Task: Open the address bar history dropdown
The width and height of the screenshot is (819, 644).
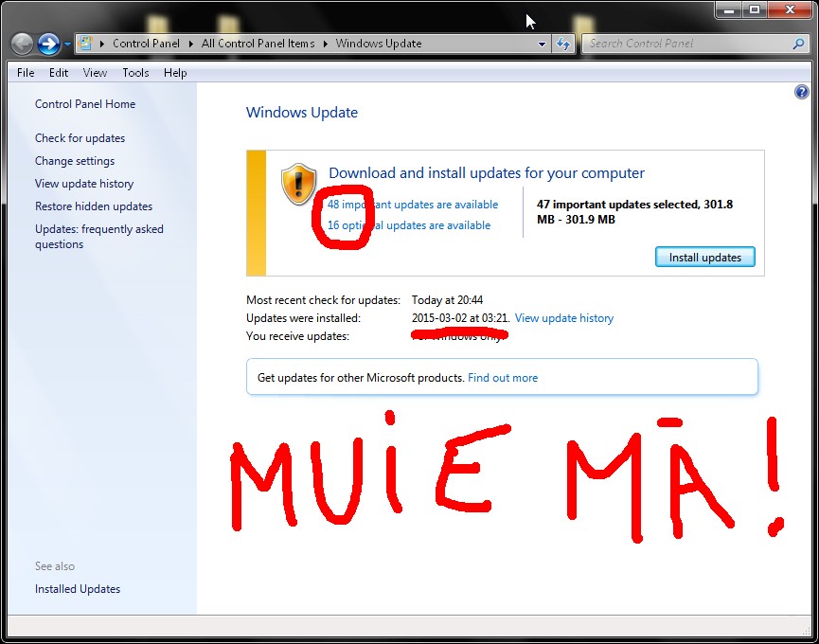Action: (x=543, y=45)
